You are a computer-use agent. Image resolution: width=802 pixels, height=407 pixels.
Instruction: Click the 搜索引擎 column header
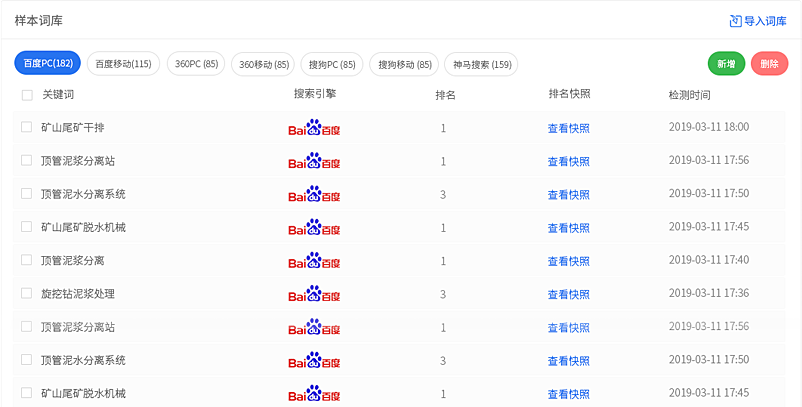point(315,94)
